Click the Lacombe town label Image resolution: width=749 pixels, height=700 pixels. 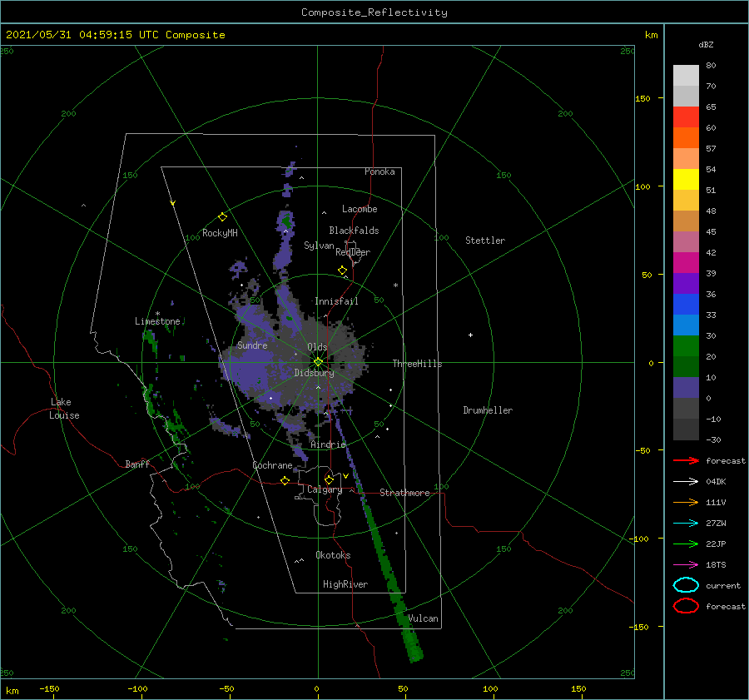pos(360,209)
